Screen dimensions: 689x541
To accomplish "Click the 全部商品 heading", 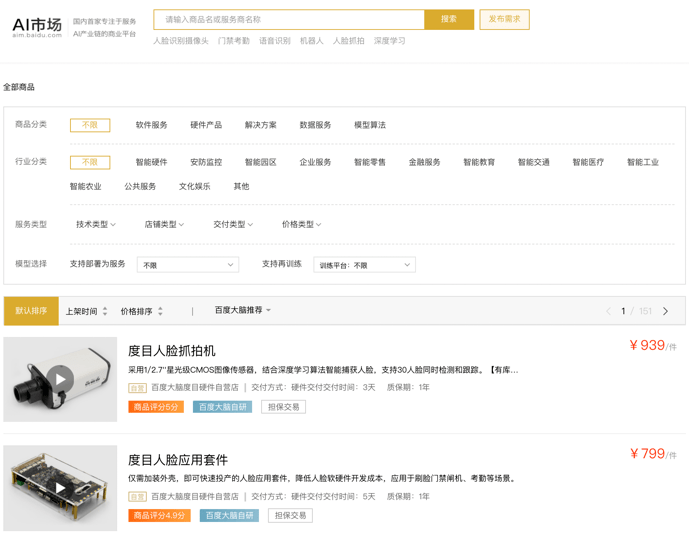I will (x=19, y=87).
